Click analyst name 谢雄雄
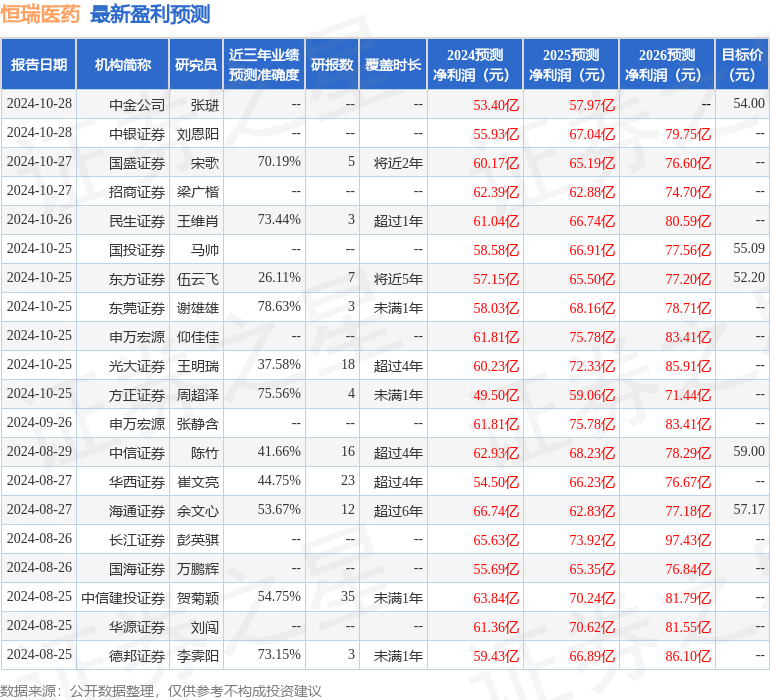The width and height of the screenshot is (770, 700). tap(197, 308)
